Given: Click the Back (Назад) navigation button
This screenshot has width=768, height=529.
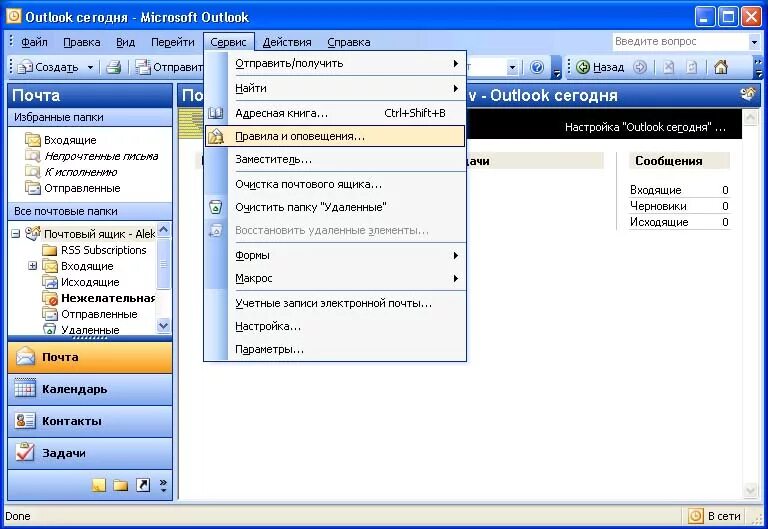Looking at the screenshot, I should pyautogui.click(x=600, y=67).
